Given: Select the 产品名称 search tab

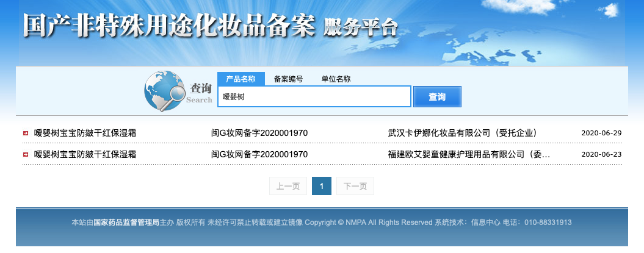Looking at the screenshot, I should click(x=241, y=79).
